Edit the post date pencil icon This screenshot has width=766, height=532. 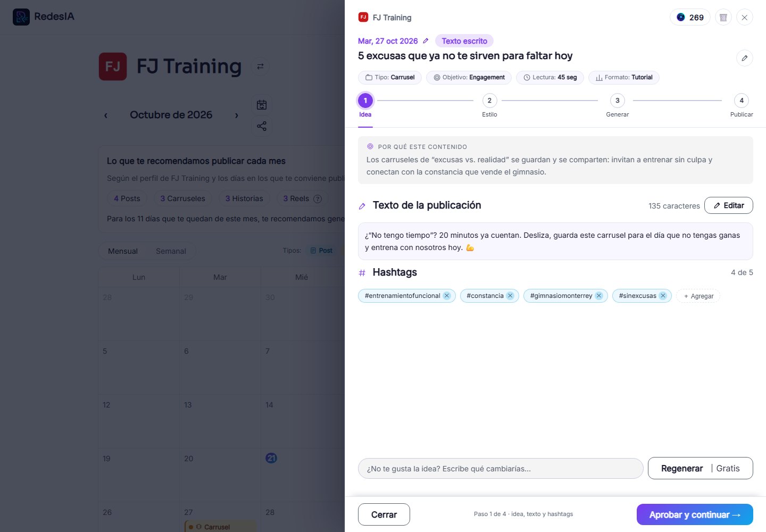[x=426, y=41]
